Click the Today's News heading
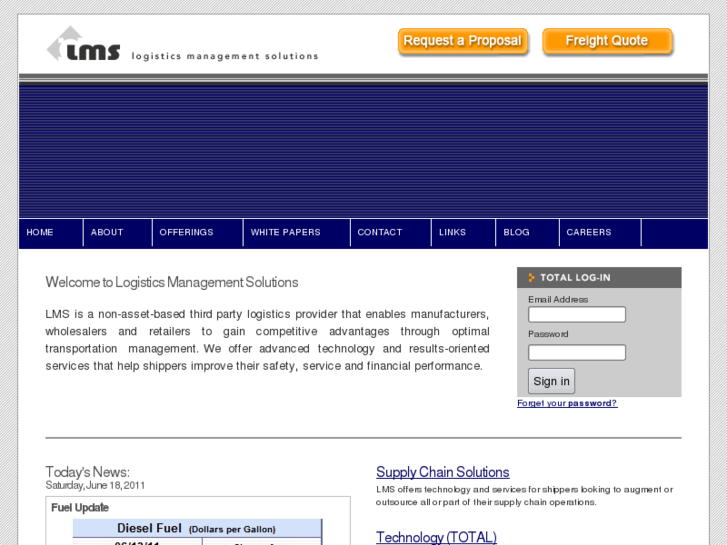 pos(88,472)
